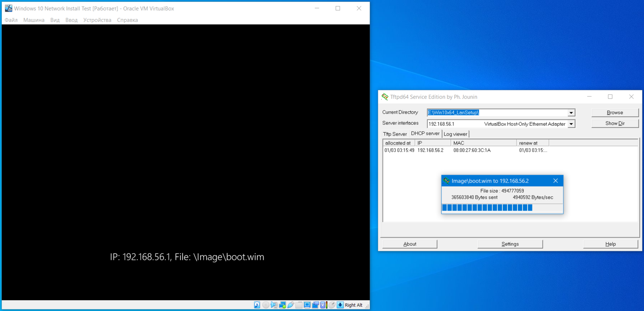The image size is (644, 311).
Task: Minimize the VirtualBox VM window
Action: pyautogui.click(x=317, y=8)
